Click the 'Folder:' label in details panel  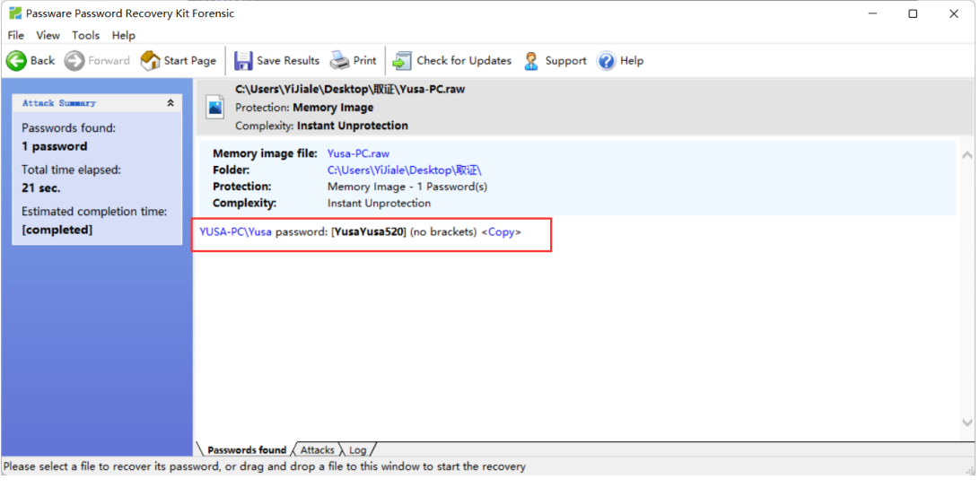pyautogui.click(x=232, y=170)
